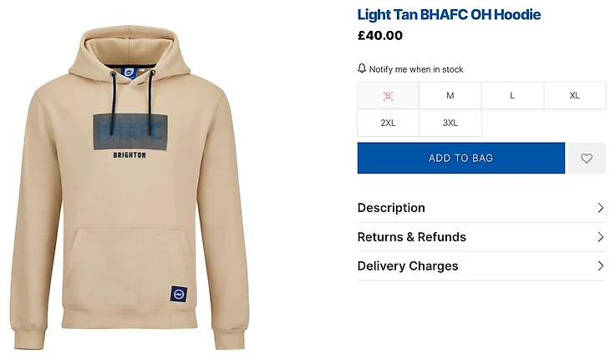This screenshot has height=364, width=610.
Task: Expand the Returns & Refunds section
Action: pos(481,237)
